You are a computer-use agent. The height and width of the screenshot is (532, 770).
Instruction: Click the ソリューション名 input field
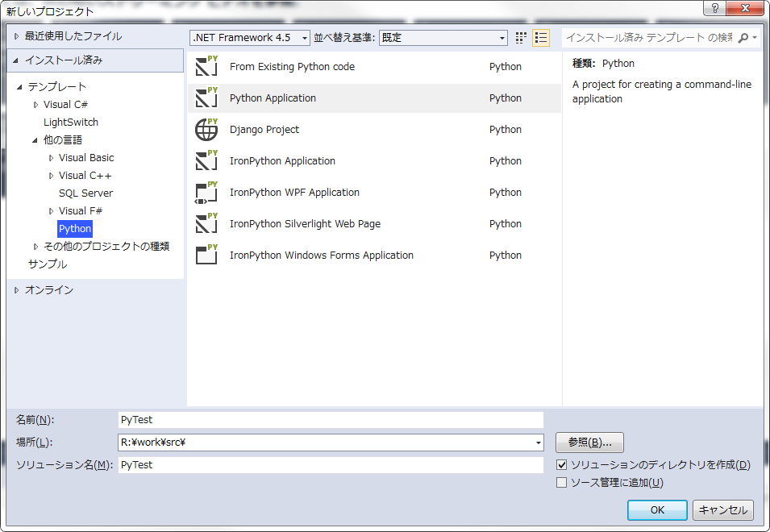point(331,465)
